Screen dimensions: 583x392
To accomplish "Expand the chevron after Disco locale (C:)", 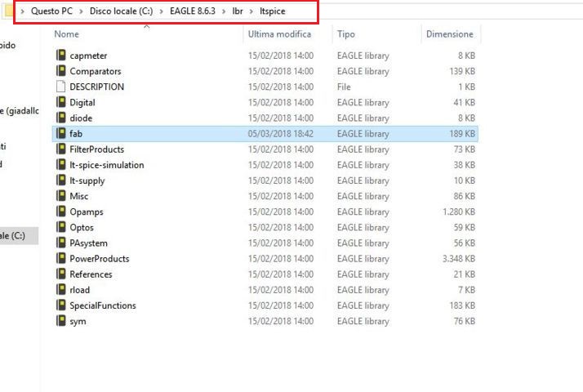I will pos(162,11).
